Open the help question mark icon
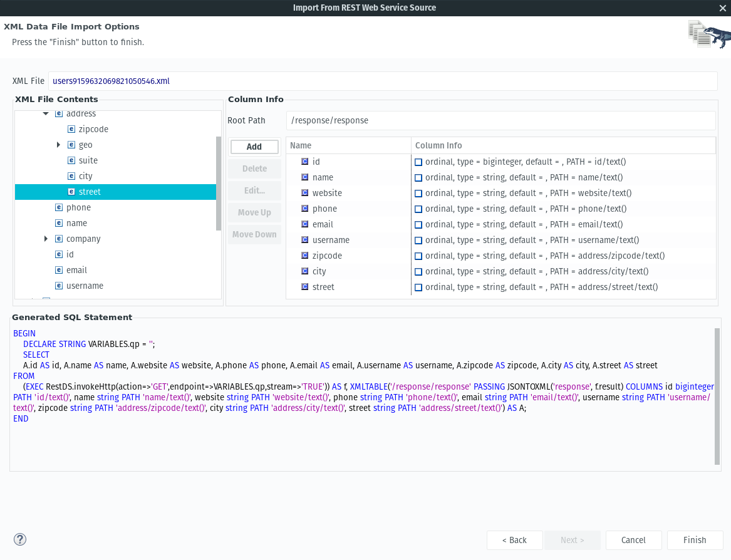 pyautogui.click(x=20, y=539)
